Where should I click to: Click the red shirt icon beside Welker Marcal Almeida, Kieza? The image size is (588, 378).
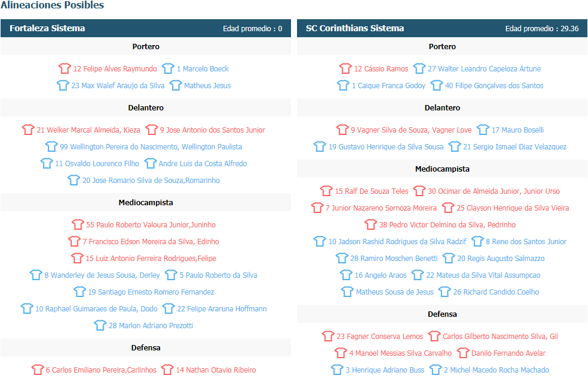point(28,130)
